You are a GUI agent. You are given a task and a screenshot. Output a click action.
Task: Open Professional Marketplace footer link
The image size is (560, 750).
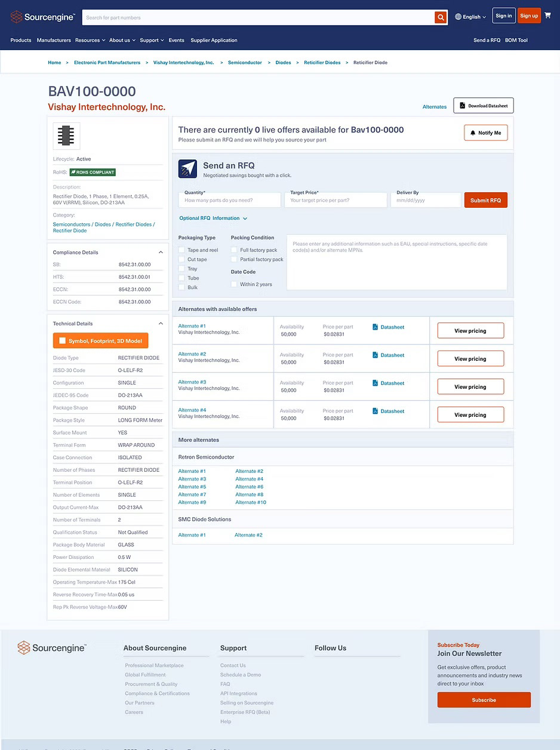154,665
